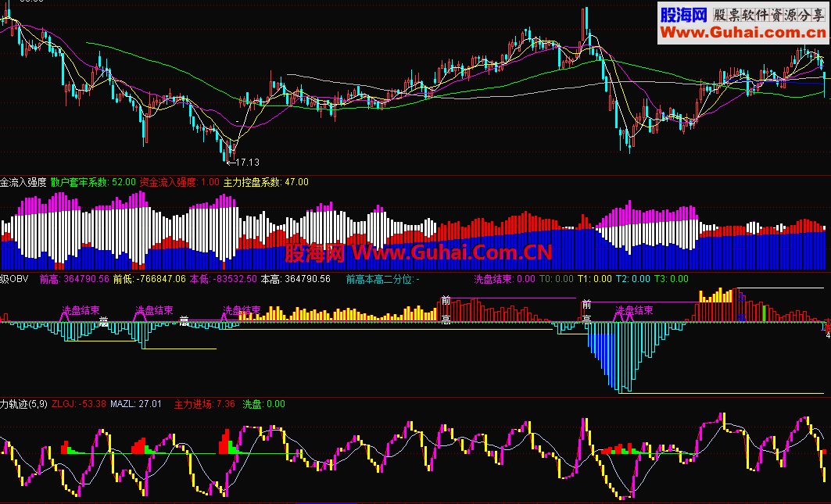This screenshot has width=831, height=504.
Task: Click the 17.13 low price label
Action: click(248, 163)
